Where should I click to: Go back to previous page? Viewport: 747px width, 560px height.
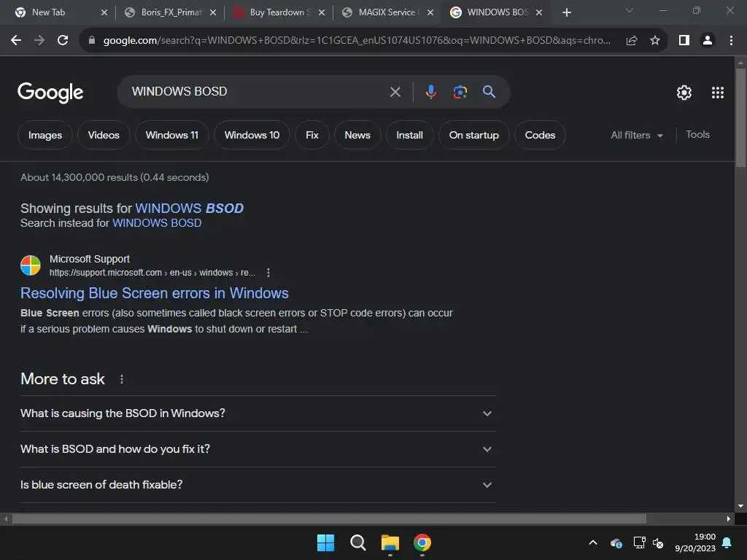coord(16,41)
